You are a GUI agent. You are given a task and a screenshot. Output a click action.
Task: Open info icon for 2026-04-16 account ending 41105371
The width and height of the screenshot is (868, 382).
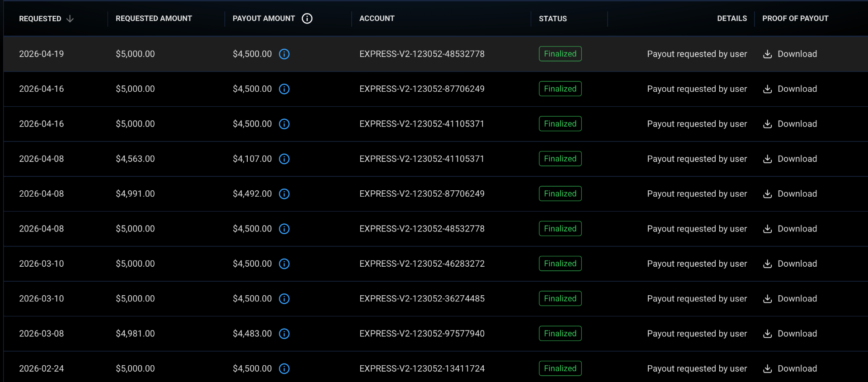284,124
